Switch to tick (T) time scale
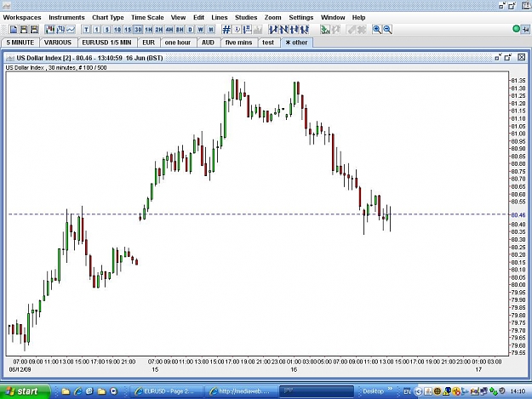532x399 pixels. 87,30
